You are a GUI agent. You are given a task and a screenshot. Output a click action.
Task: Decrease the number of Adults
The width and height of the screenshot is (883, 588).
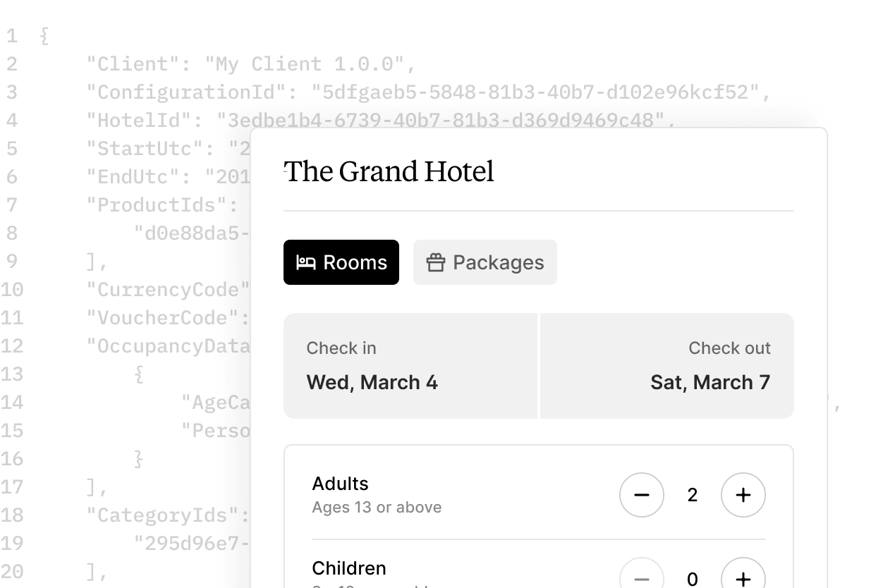click(x=642, y=495)
